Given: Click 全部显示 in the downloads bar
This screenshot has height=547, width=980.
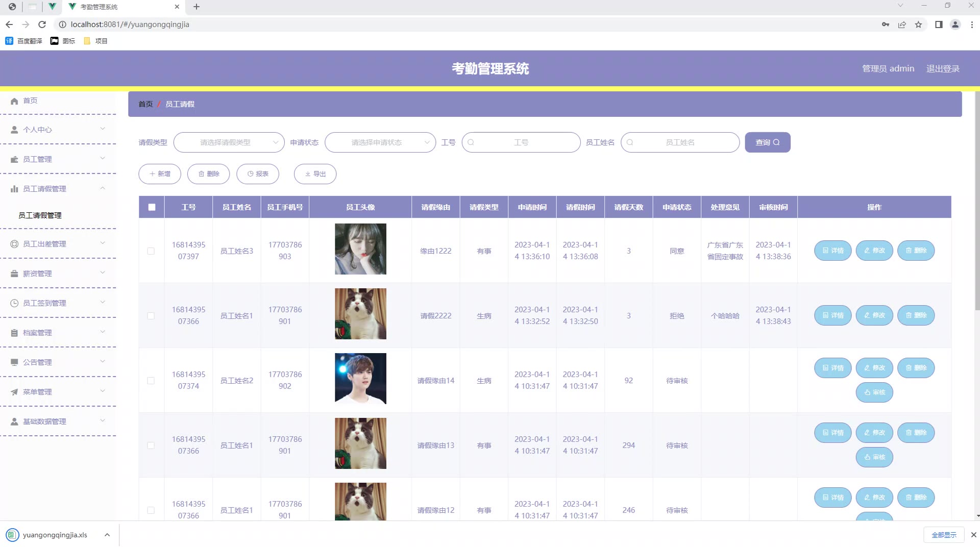Looking at the screenshot, I should [x=944, y=535].
